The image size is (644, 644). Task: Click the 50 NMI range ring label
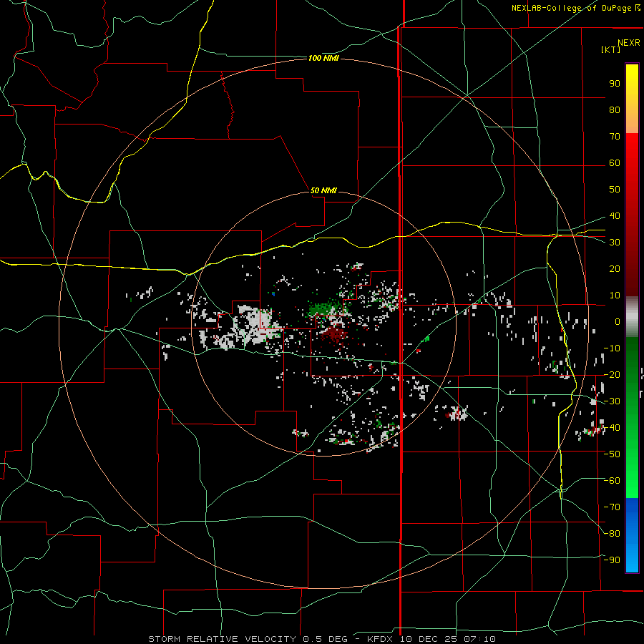point(323,190)
